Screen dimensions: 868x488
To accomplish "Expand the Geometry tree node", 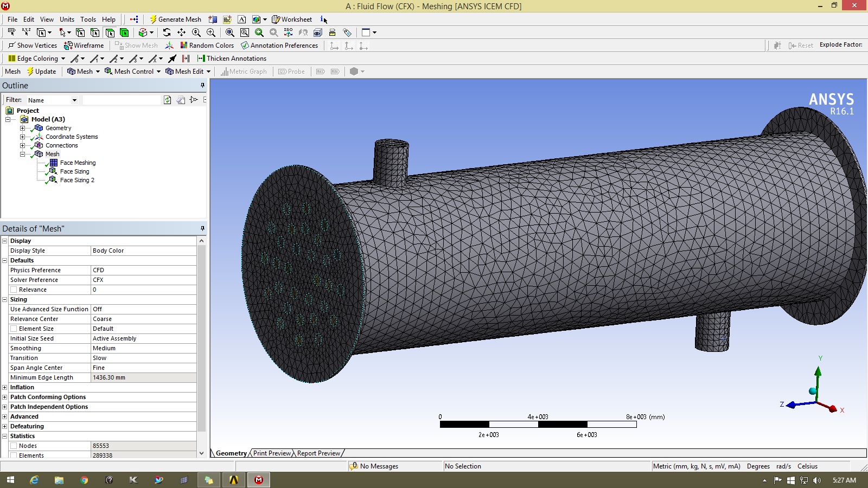I will click(x=22, y=128).
